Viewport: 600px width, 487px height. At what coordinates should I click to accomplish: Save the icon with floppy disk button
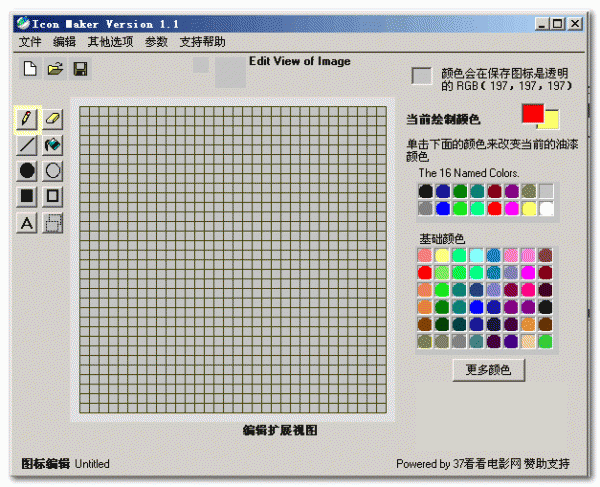(80, 69)
